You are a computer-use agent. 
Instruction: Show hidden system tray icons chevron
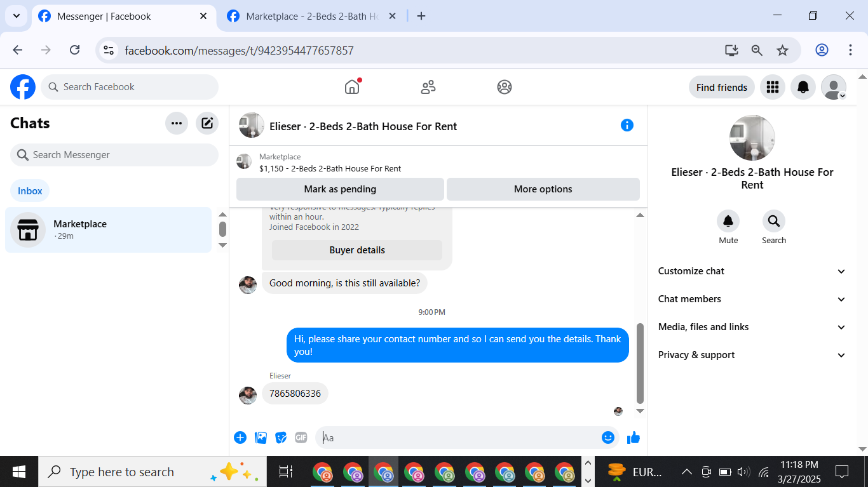click(686, 472)
